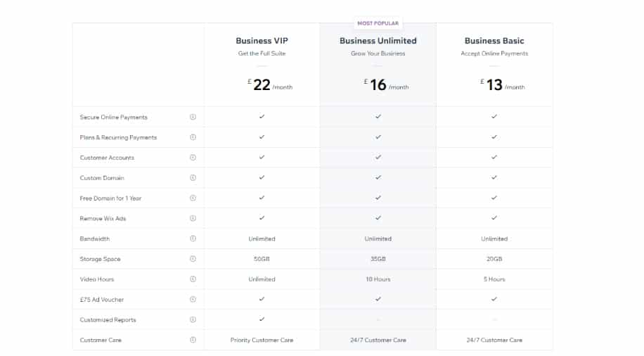Open info icon beside Video Hours
This screenshot has width=644, height=356.
click(193, 279)
